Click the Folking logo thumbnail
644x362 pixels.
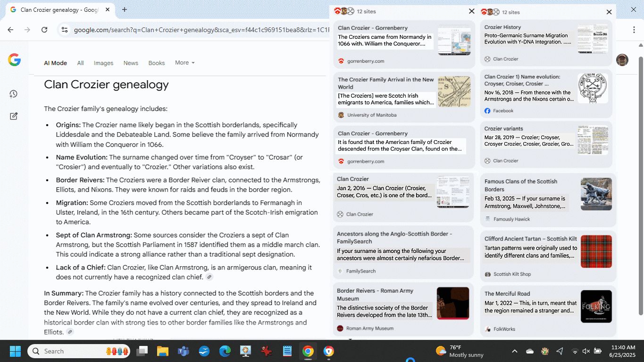coord(596,306)
